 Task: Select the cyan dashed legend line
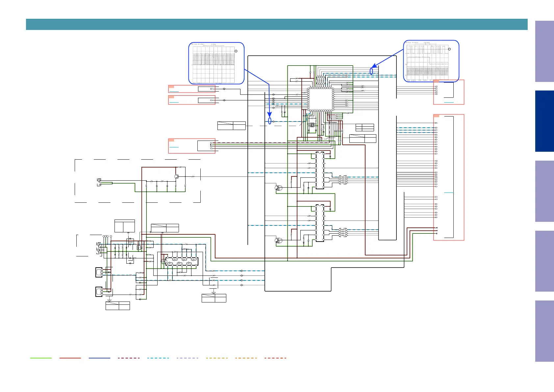click(158, 358)
